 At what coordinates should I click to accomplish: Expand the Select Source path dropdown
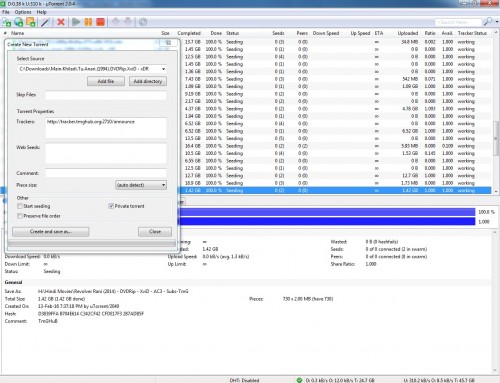tap(163, 69)
